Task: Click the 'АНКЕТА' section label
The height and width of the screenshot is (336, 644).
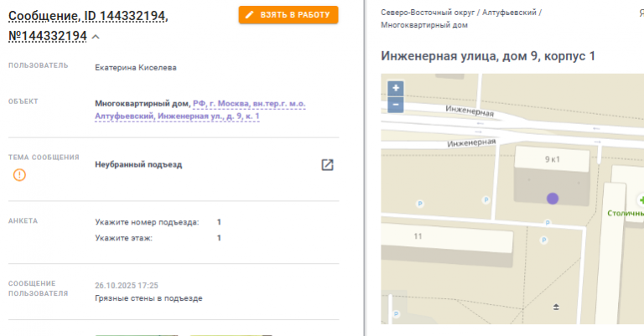Action: click(x=23, y=220)
